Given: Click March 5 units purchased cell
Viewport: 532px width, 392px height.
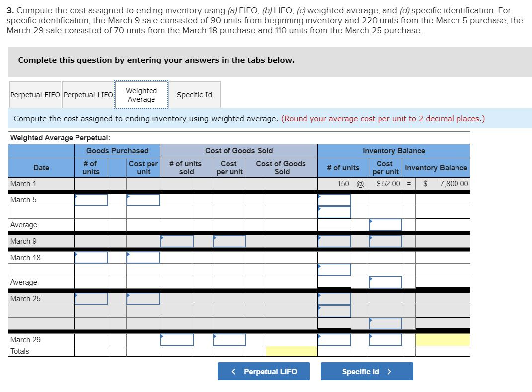Looking at the screenshot, I should tap(91, 199).
